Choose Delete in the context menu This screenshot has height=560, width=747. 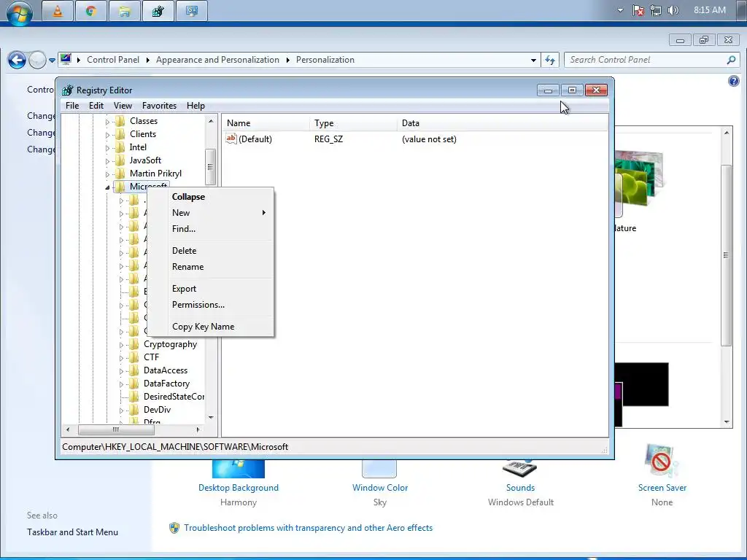(x=184, y=251)
